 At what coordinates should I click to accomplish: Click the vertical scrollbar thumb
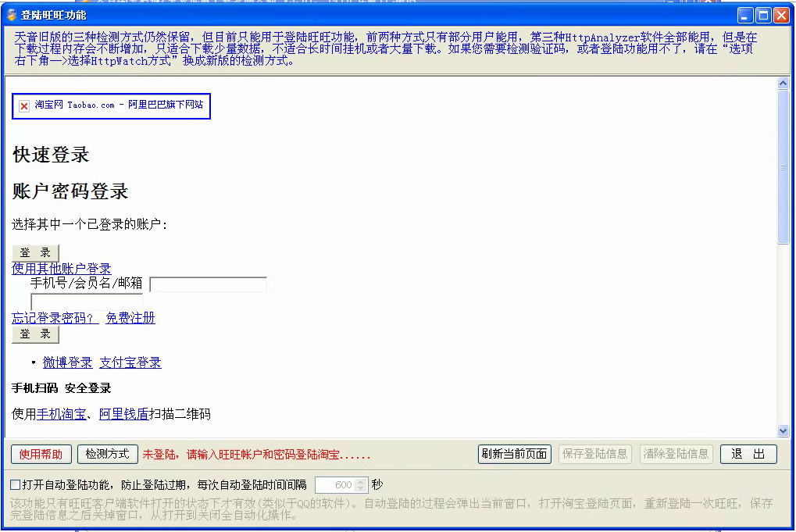click(x=784, y=168)
